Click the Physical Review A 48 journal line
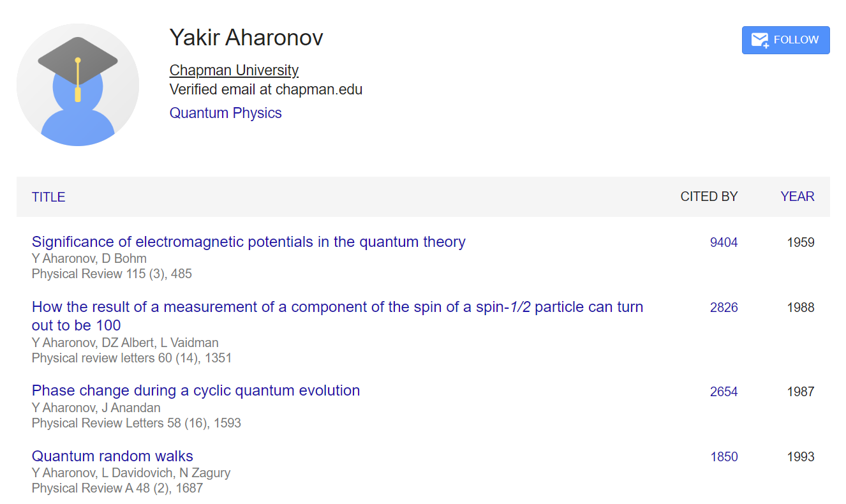The height and width of the screenshot is (504, 846). pos(117,488)
